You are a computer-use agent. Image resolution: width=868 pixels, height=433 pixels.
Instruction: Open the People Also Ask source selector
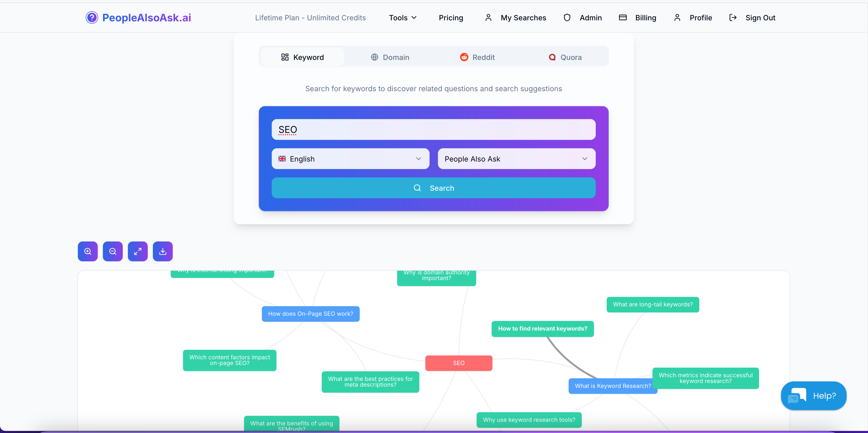coord(516,158)
